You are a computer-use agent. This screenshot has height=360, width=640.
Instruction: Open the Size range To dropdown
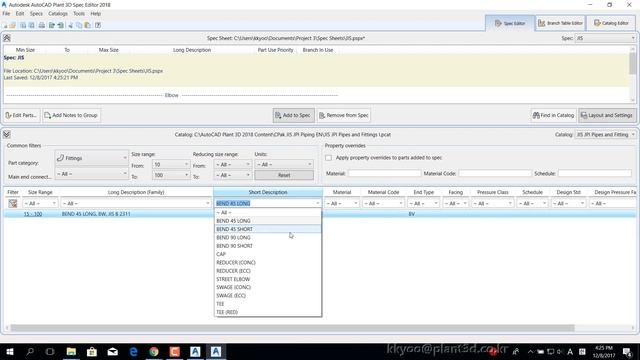tap(171, 175)
